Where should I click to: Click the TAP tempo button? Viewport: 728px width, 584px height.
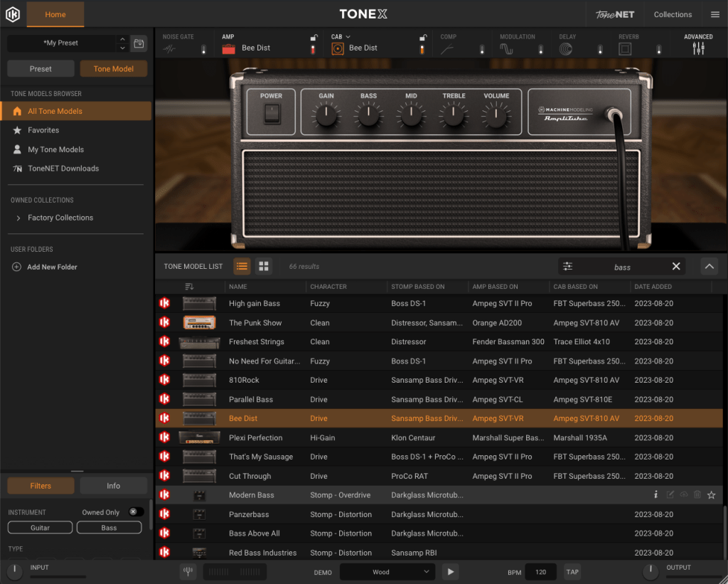tap(572, 572)
